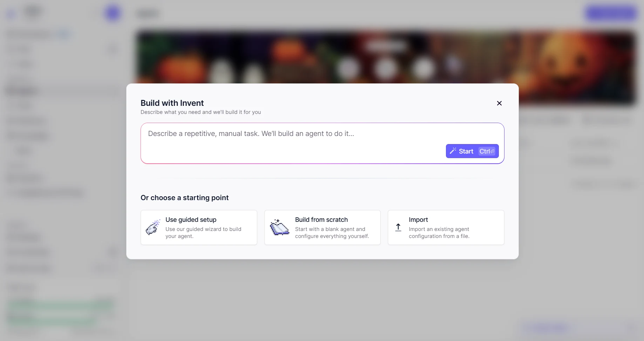Screen dimensions: 644x341
Task: Click the Import upload arrow icon
Action: pos(398,227)
